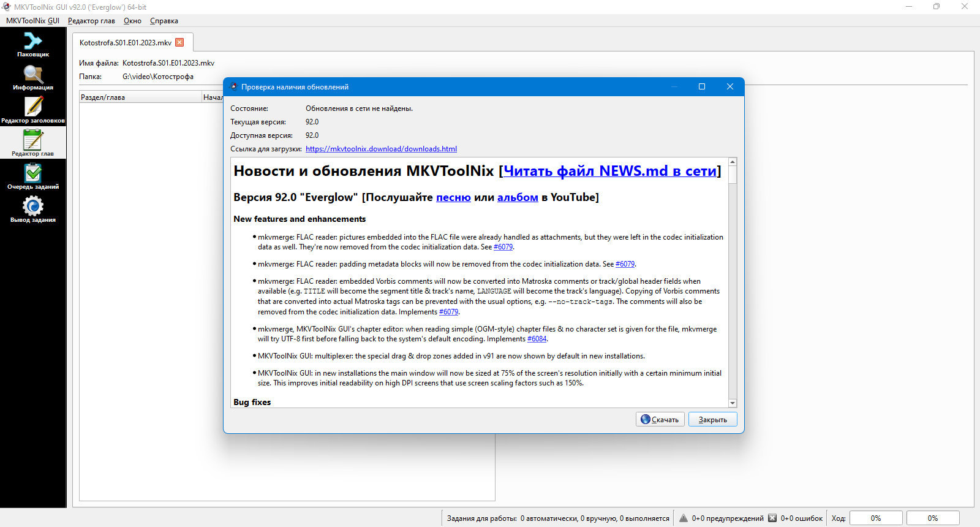980x527 pixels.
Task: Click the news scrollbar down arrow
Action: (x=733, y=403)
